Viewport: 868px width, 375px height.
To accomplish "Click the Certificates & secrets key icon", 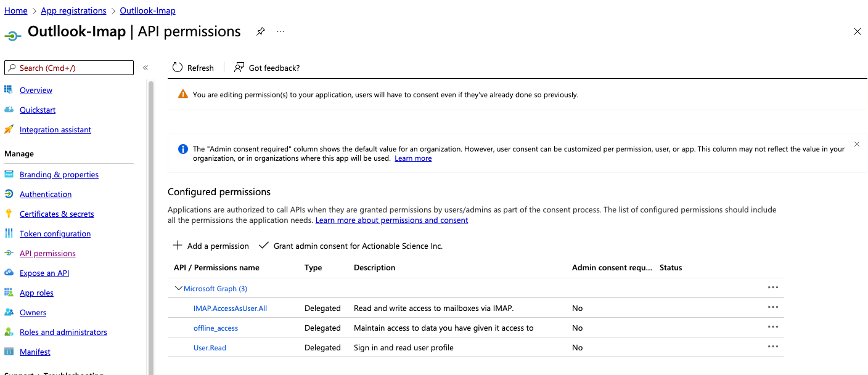I will 9,214.
